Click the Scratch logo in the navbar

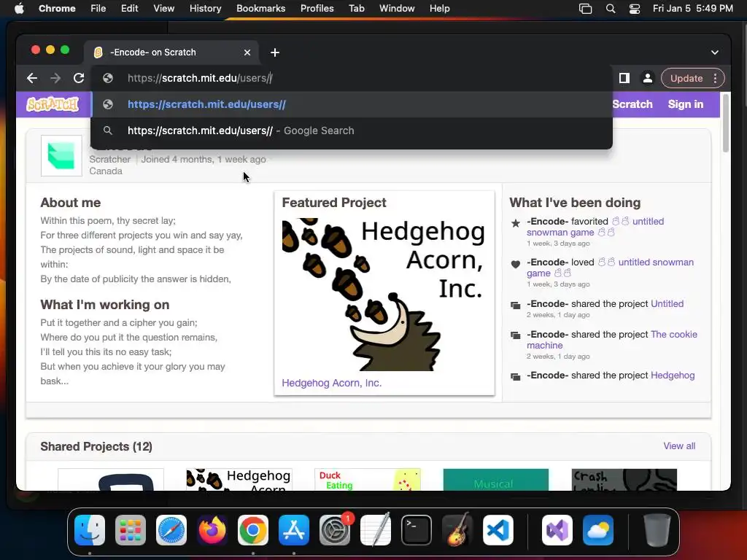coord(53,104)
